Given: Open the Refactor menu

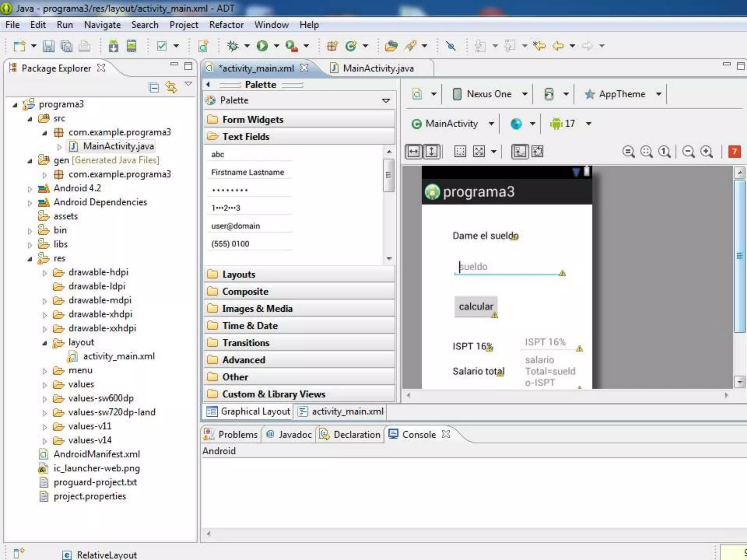Looking at the screenshot, I should click(x=226, y=25).
